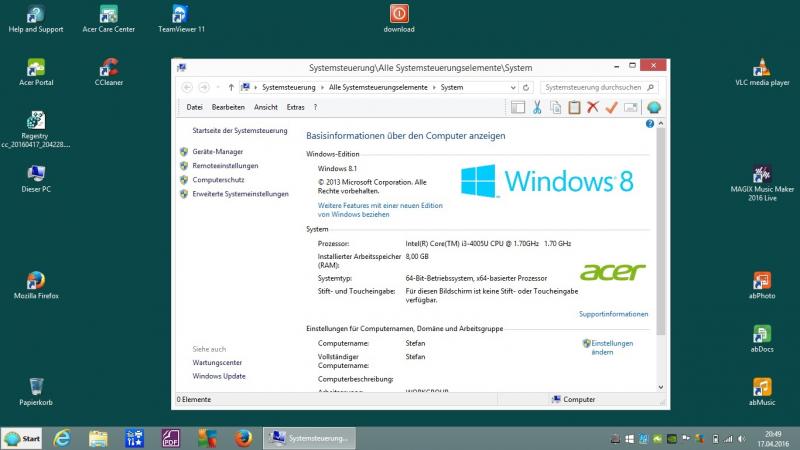Open the address bar history dropdown

513,87
